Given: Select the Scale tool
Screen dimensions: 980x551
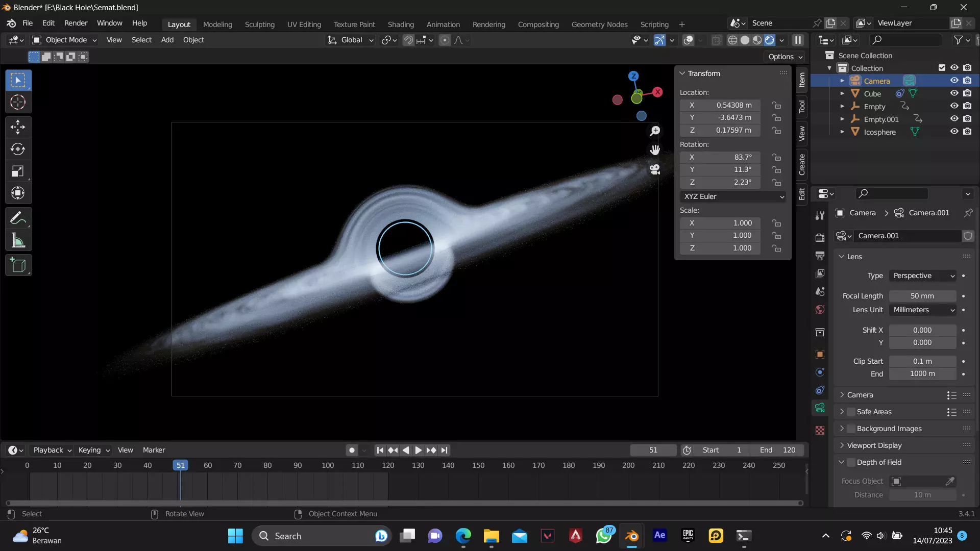Looking at the screenshot, I should (18, 171).
